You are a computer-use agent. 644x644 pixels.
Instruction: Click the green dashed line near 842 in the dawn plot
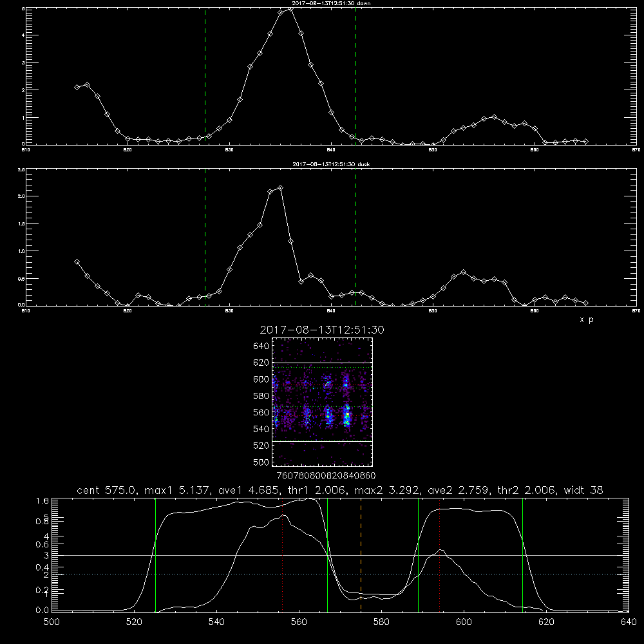coord(355,76)
